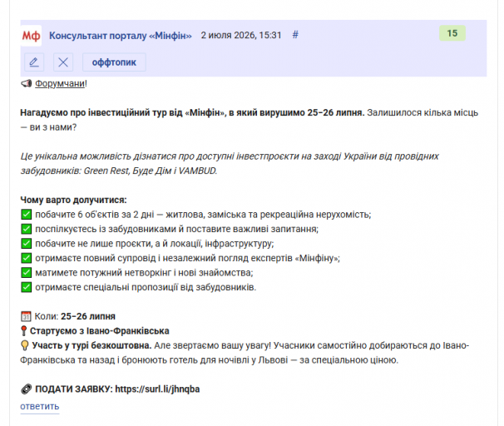
Task: Click the checkmark emoji next to «матимете потужний нетворкінг»
Action: [27, 273]
